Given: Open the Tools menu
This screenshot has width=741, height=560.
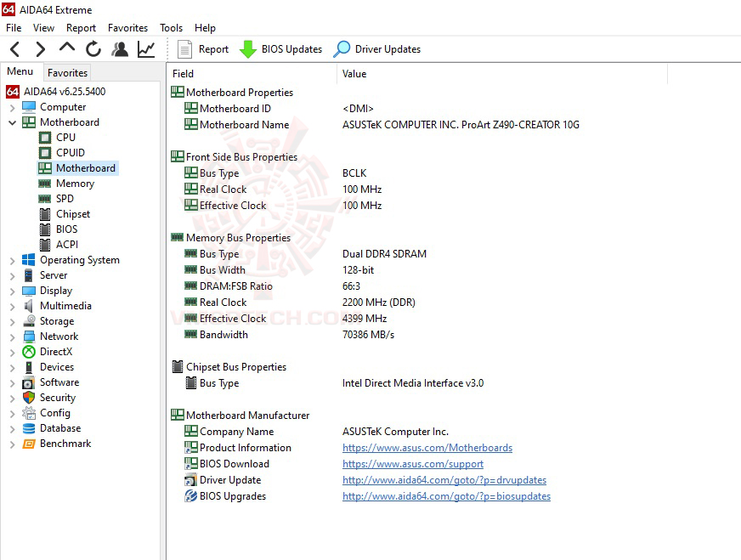Looking at the screenshot, I should click(x=171, y=28).
